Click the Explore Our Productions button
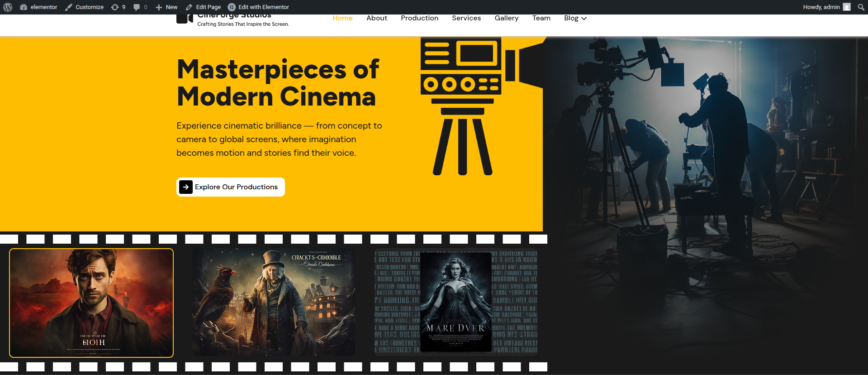Screen dimensions: 868x375 (231, 187)
